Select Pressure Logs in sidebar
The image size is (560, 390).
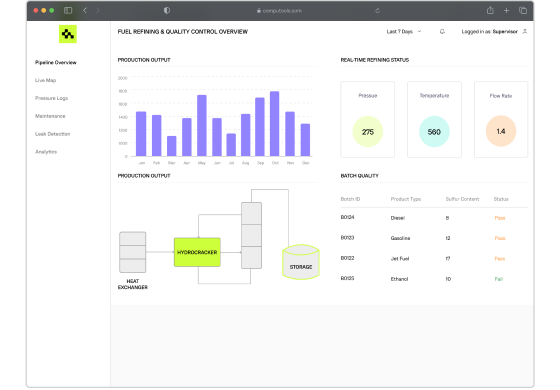(51, 98)
